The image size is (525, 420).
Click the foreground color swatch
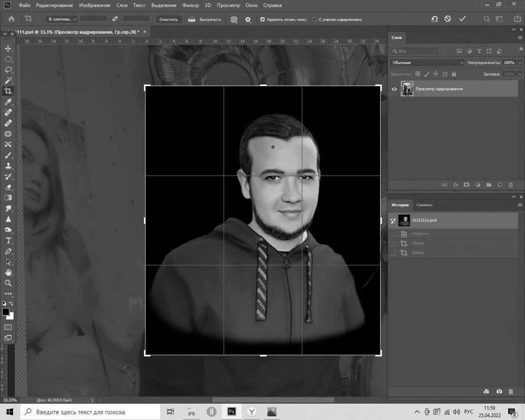tap(6, 312)
